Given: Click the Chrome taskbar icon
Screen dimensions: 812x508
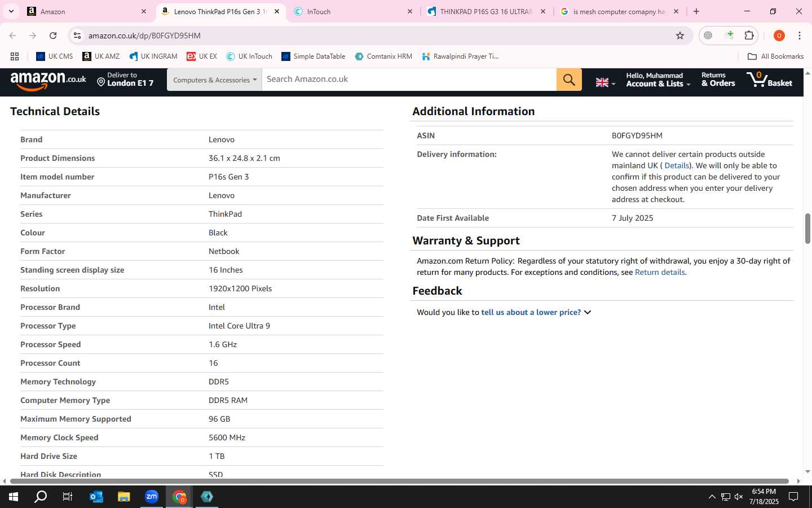Looking at the screenshot, I should coord(179,497).
